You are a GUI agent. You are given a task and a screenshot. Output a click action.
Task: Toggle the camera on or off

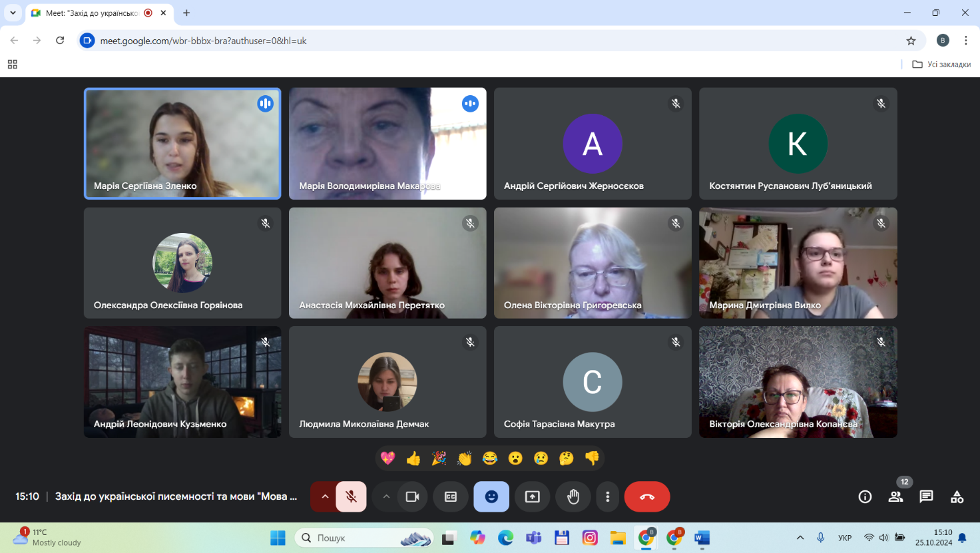[x=412, y=496]
